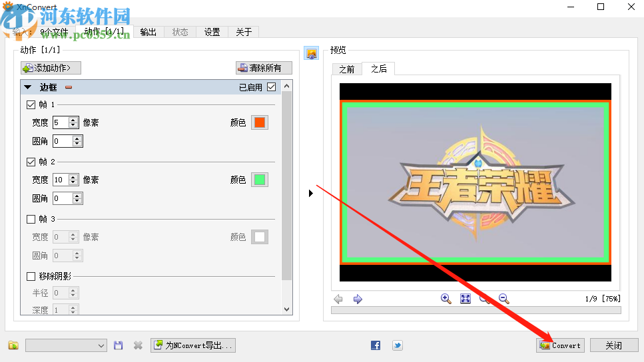644x362 pixels.
Task: Collapse side panel with black arrow
Action: [311, 193]
